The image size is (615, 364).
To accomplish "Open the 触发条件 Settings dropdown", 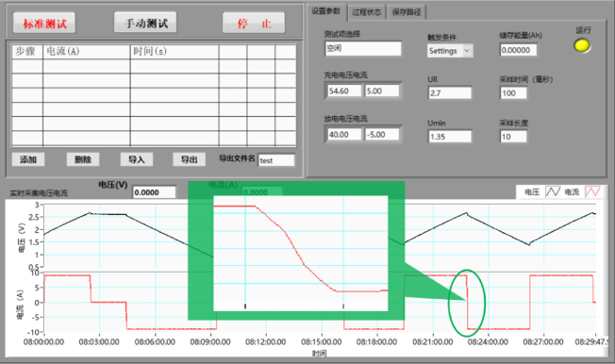I will click(450, 51).
